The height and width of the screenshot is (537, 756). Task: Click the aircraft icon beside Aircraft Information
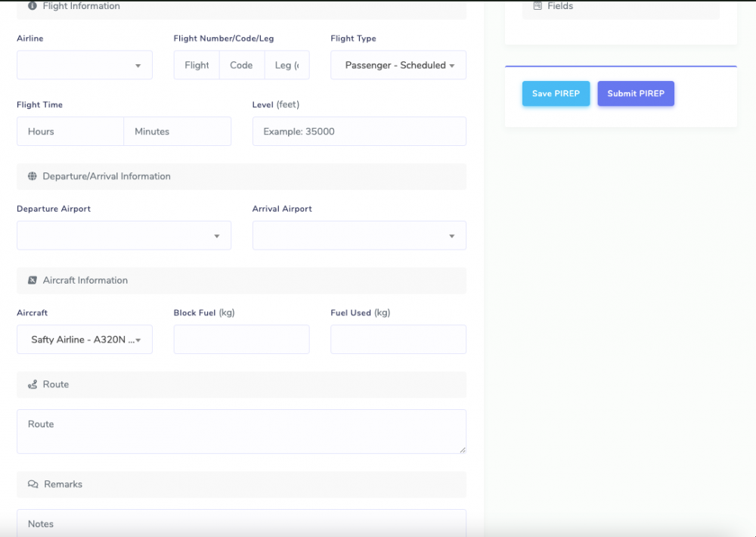pyautogui.click(x=33, y=281)
